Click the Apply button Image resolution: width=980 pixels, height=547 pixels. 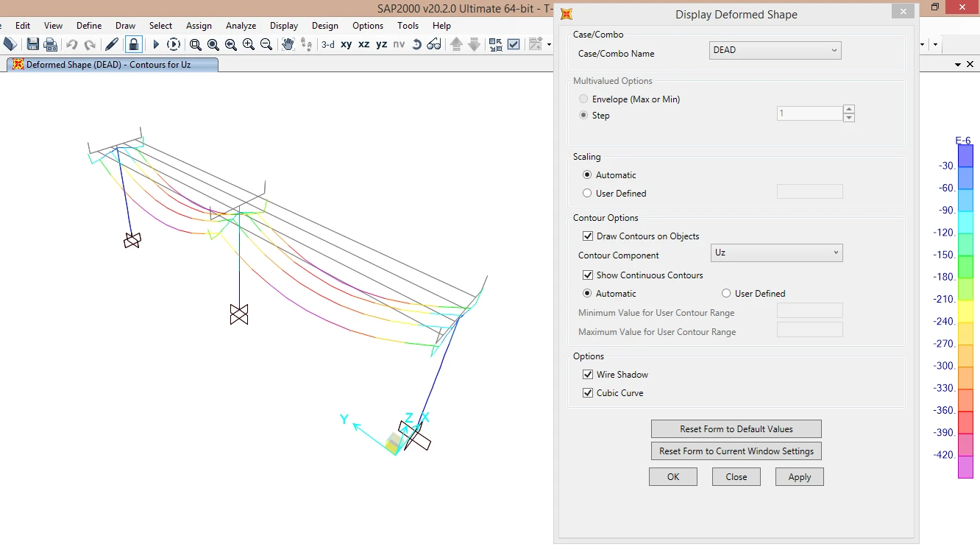(x=799, y=477)
